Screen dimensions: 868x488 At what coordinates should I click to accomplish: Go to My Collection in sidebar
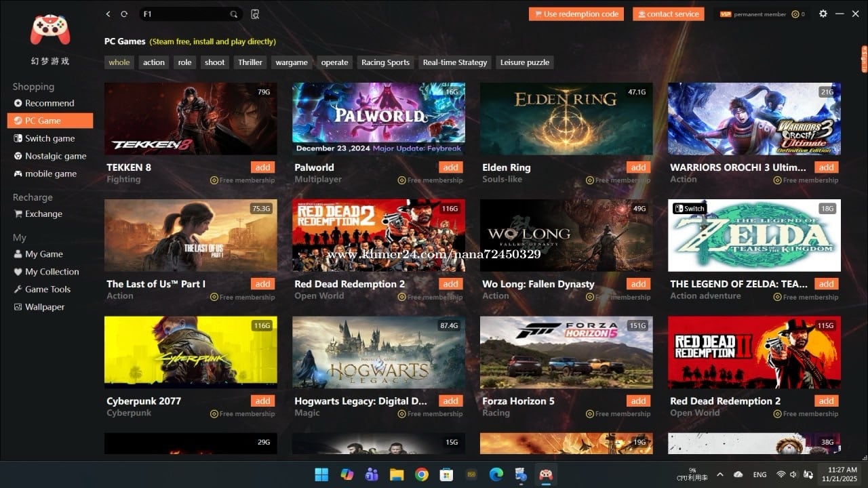point(52,272)
